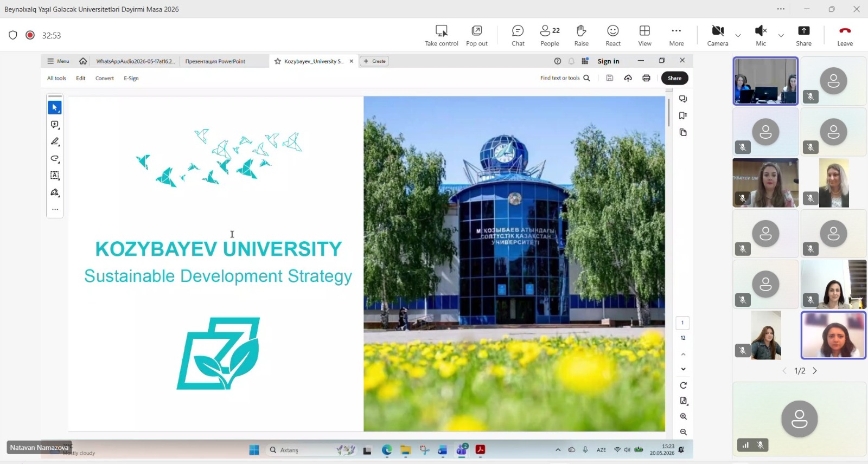This screenshot has width=868, height=464.
Task: Go to next page of participants
Action: click(815, 371)
